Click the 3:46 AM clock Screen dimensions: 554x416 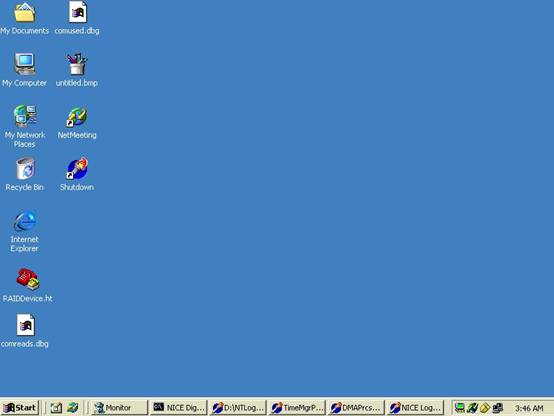click(x=529, y=408)
